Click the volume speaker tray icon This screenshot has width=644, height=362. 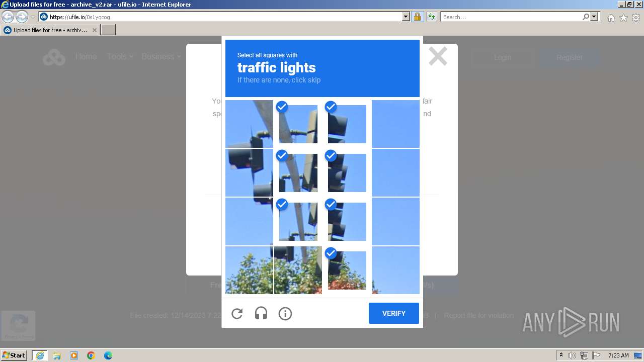click(x=572, y=355)
